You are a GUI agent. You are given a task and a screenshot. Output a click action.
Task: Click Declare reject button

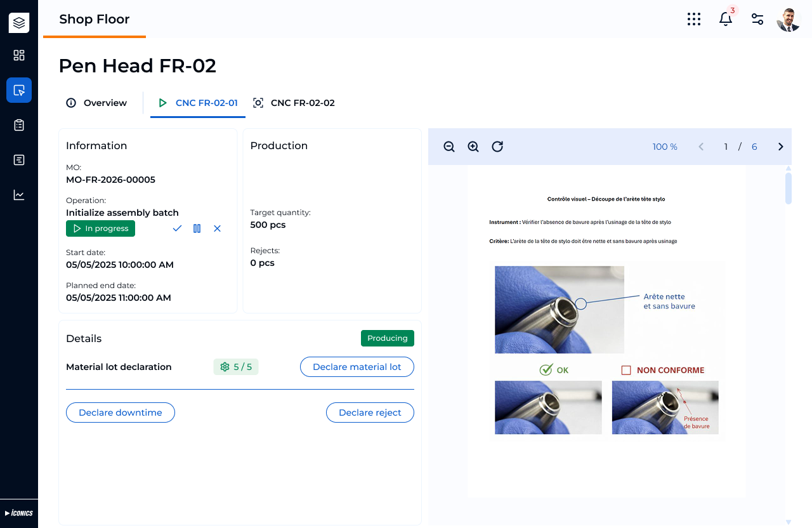(x=370, y=412)
